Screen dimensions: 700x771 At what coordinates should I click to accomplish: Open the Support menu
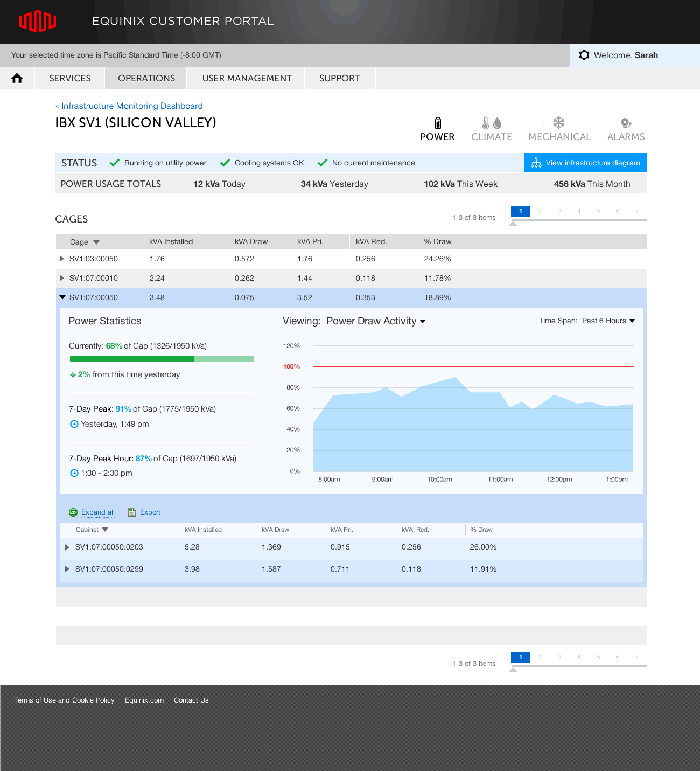[340, 78]
